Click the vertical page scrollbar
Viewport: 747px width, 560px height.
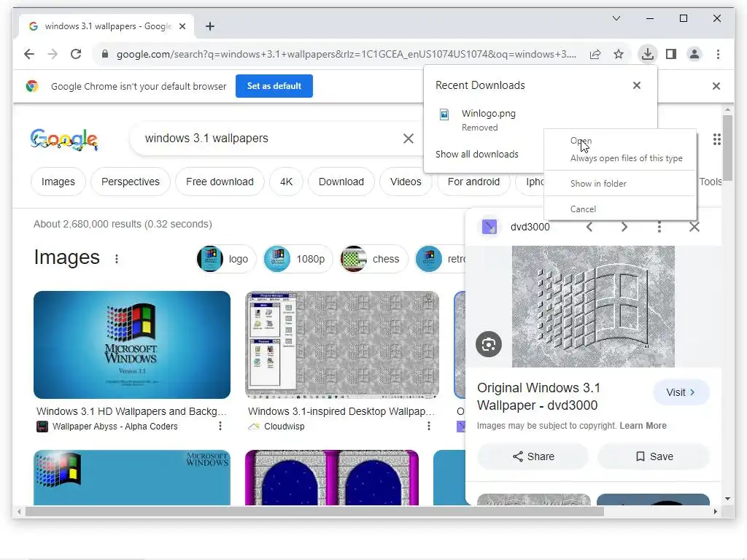pos(727,147)
